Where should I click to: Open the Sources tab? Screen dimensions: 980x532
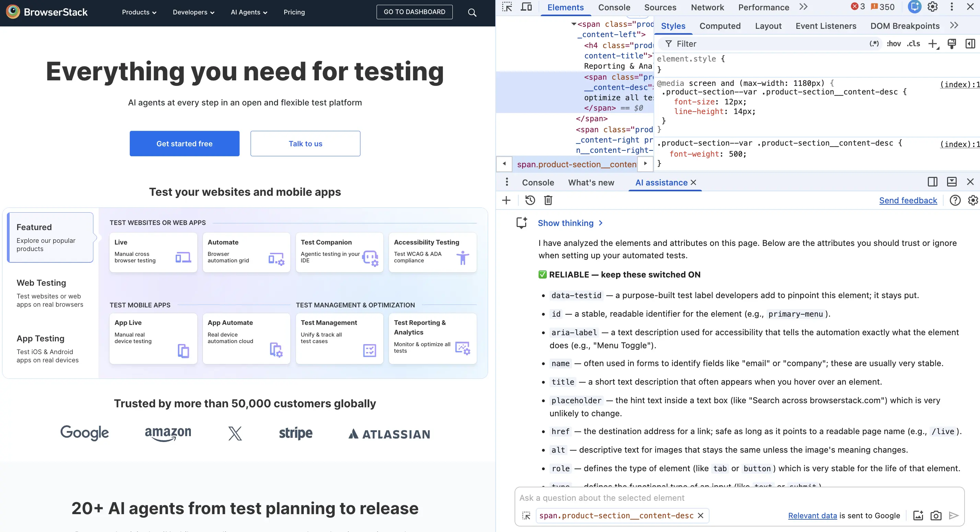tap(660, 7)
